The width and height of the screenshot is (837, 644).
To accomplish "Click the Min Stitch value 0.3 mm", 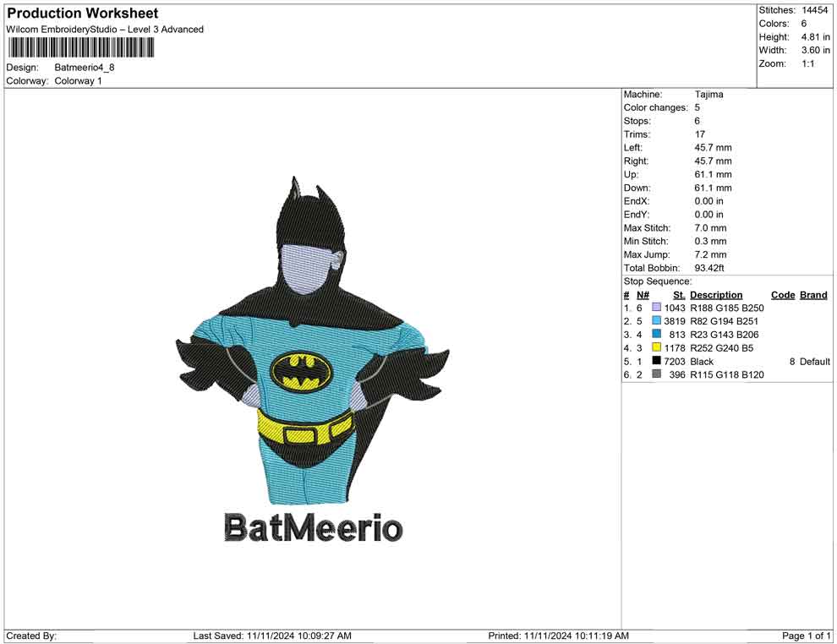I will (710, 241).
